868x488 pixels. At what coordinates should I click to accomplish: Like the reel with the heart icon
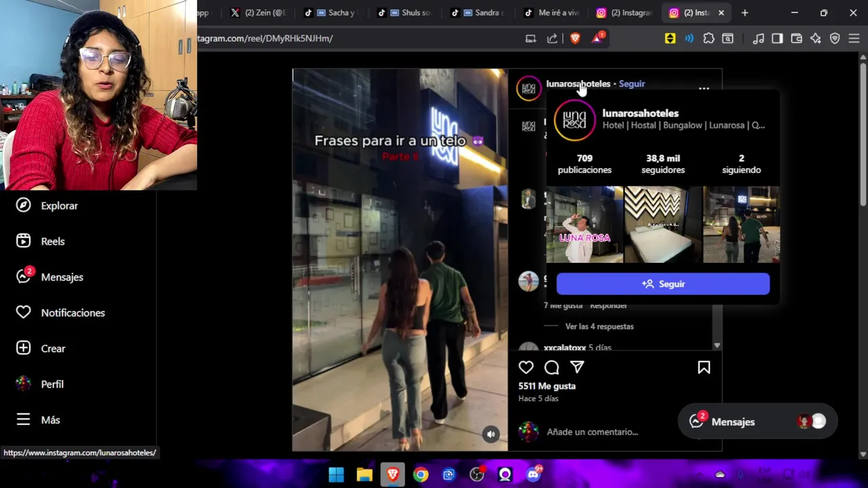click(526, 367)
